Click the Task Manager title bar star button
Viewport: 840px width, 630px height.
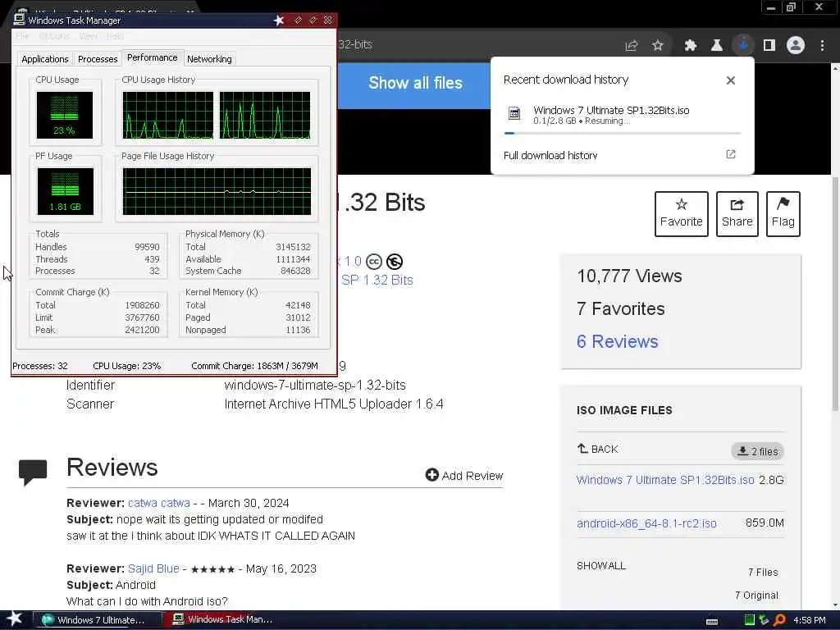click(279, 21)
